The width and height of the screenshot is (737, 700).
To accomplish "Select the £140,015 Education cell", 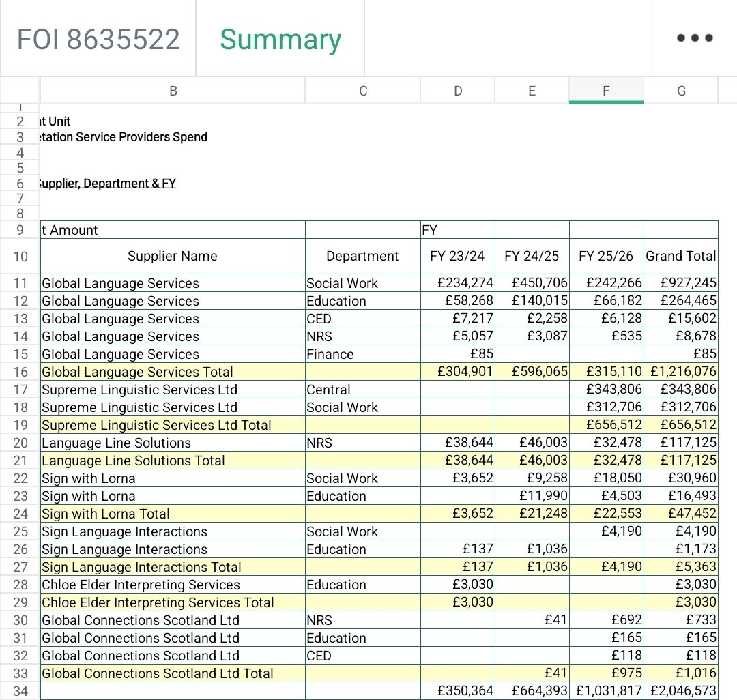I will (532, 301).
